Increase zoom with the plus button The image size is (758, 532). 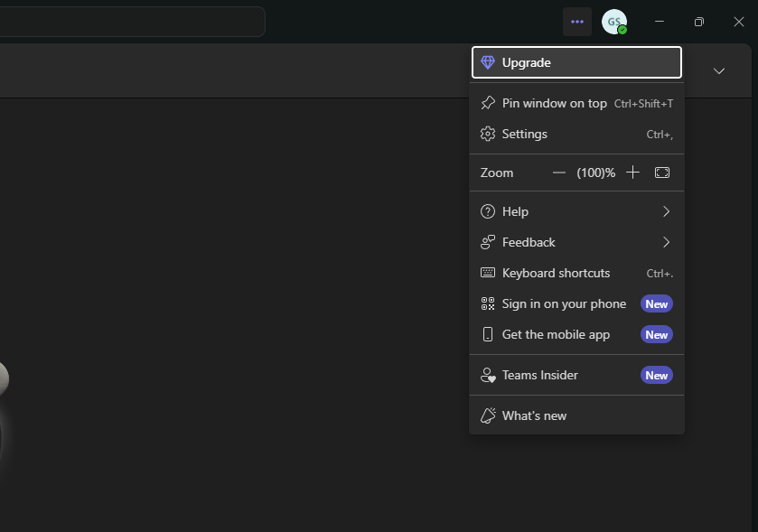pyautogui.click(x=633, y=173)
